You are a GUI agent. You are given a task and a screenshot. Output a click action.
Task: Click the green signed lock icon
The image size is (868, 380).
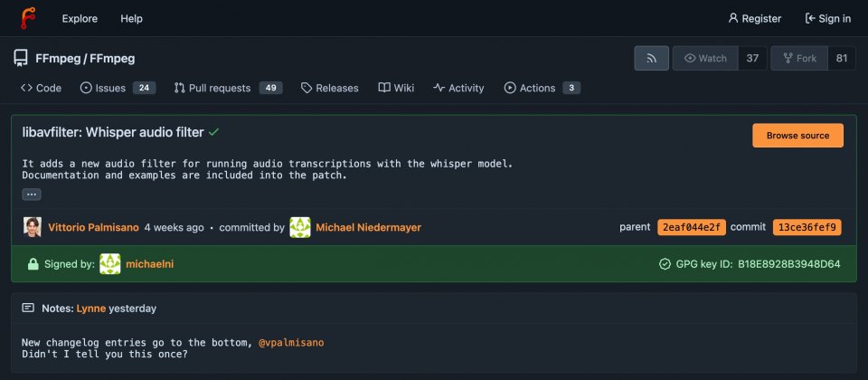pyautogui.click(x=33, y=264)
